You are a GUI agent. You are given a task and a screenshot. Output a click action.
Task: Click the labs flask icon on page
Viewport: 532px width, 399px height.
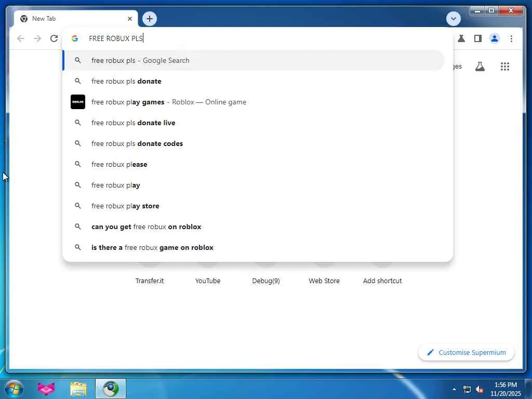[x=480, y=66]
